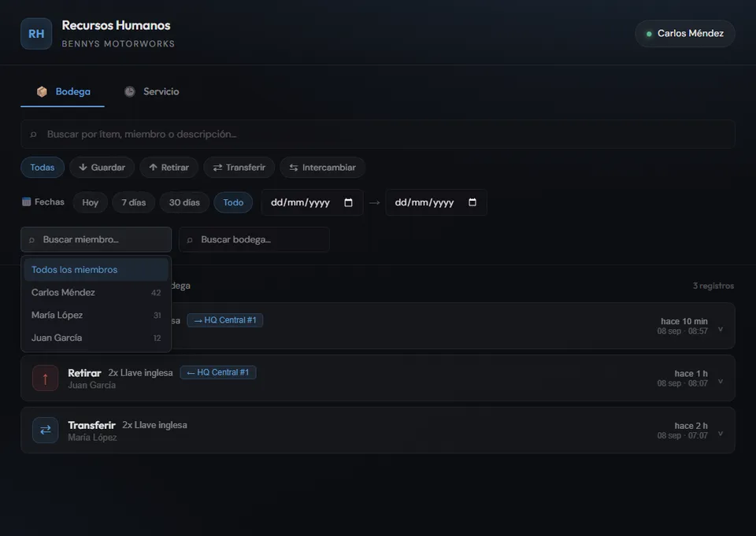Image resolution: width=756 pixels, height=536 pixels.
Task: Choose Carlos Méndez from member list
Action: (x=96, y=293)
